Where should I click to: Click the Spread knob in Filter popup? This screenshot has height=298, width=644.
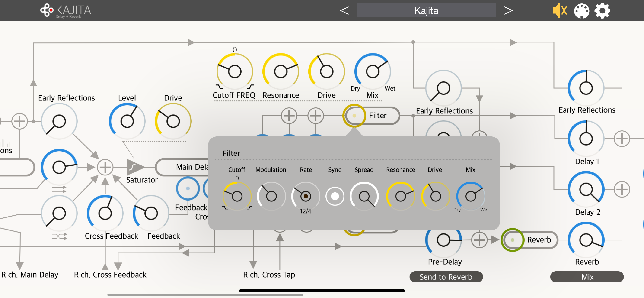coord(364,196)
